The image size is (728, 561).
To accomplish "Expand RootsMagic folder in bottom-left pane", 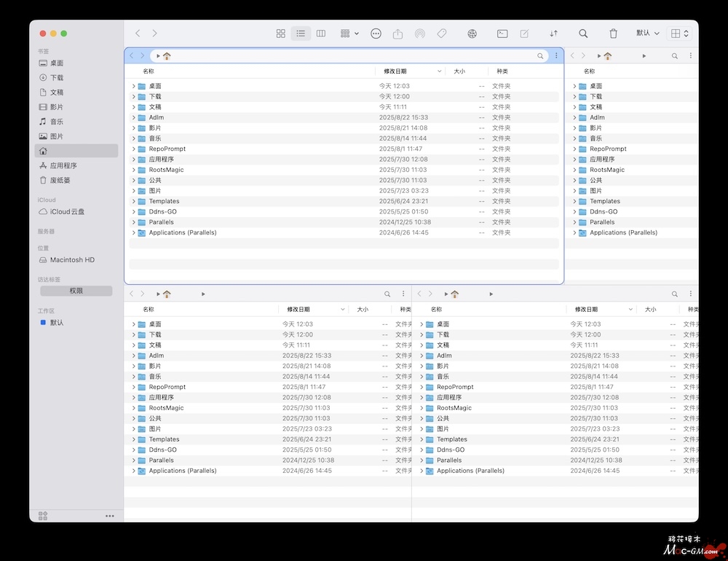I will (x=134, y=407).
